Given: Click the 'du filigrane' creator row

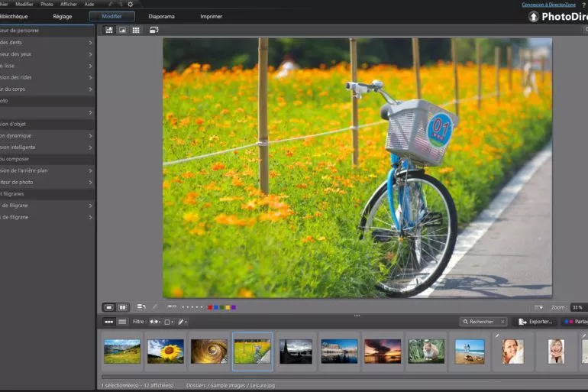Looking at the screenshot, I should coord(47,206).
